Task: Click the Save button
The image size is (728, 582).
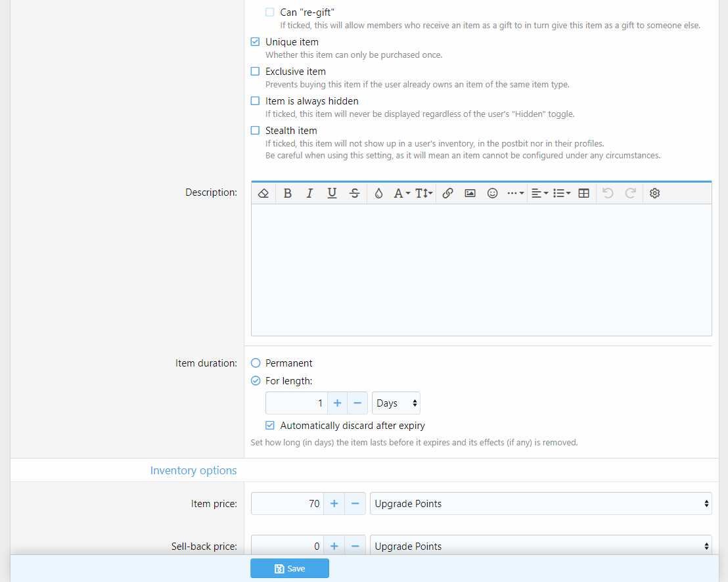Action: [290, 569]
